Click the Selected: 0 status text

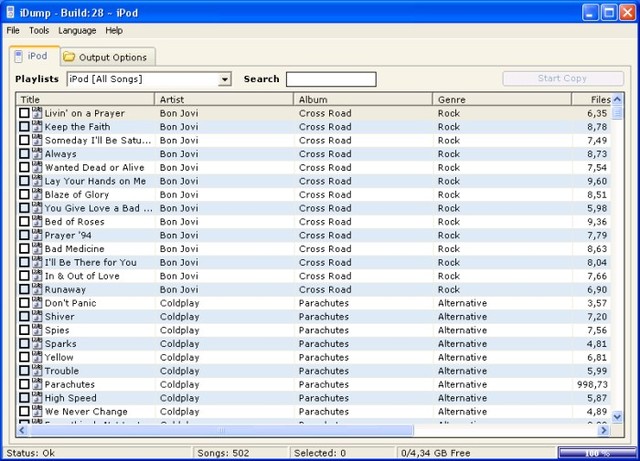[x=320, y=453]
